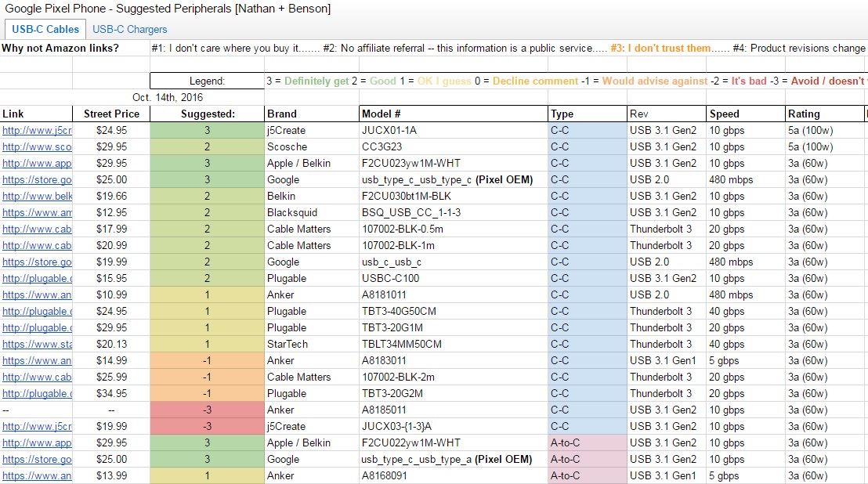Select the 'A8185011' model cell
This screenshot has height=484, width=868.
pyautogui.click(x=454, y=410)
